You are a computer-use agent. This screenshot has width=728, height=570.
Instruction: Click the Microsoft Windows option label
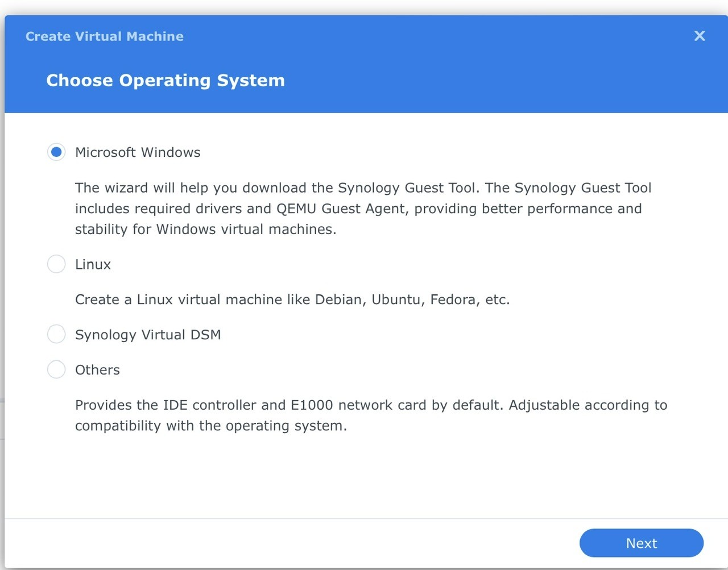[x=138, y=152]
